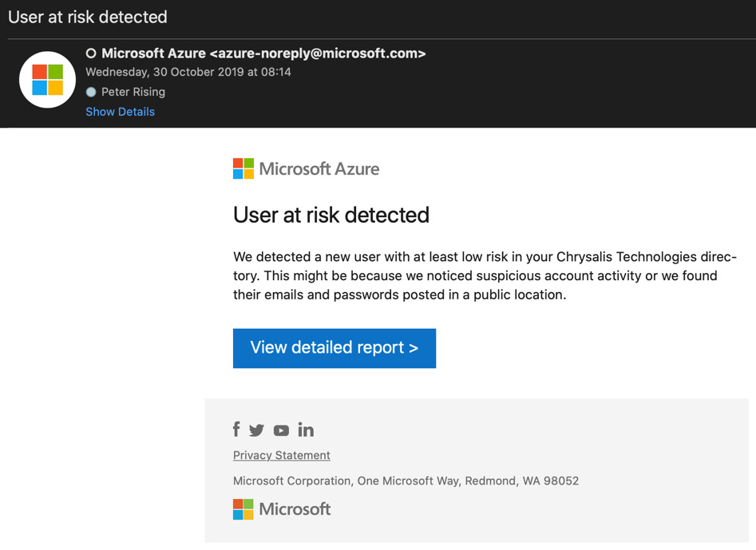Click the sender display name Microsoft Azure
756x550 pixels.
pyautogui.click(x=153, y=53)
